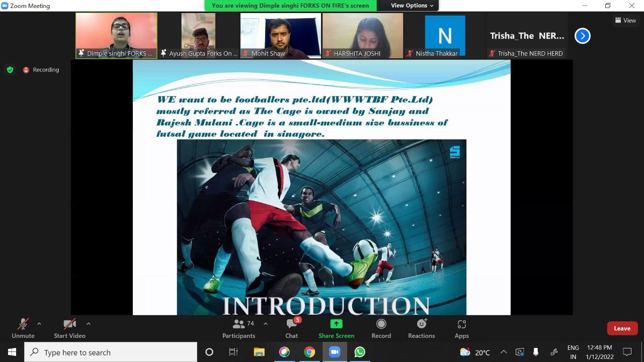Viewport: 644px width, 362px height.
Task: Turn on camera with Start Video
Action: coord(69,328)
